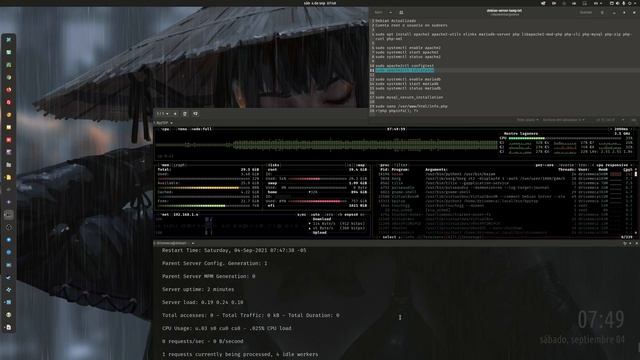Toggle tree view in bpytop proc box
The width and height of the screenshot is (640, 360).
tap(583, 165)
